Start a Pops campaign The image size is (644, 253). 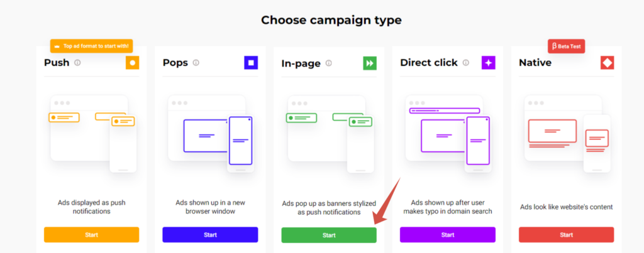pyautogui.click(x=210, y=235)
